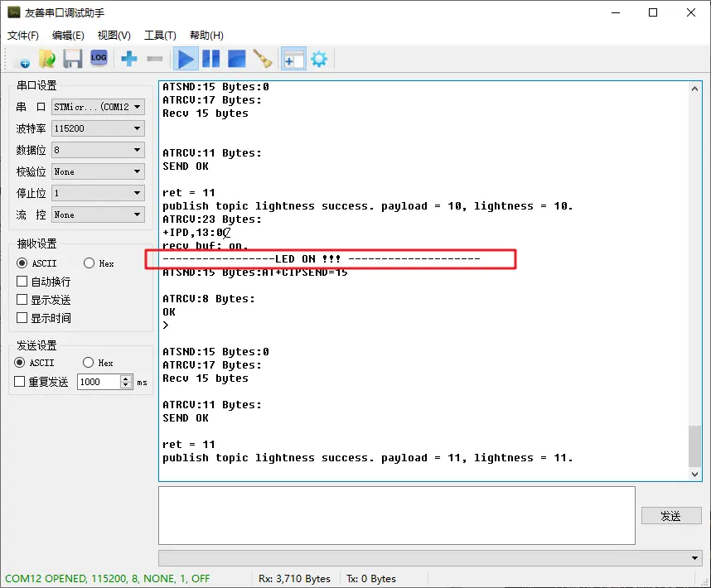This screenshot has width=711, height=588.
Task: Open the send history dropdown at bottom
Action: point(430,558)
